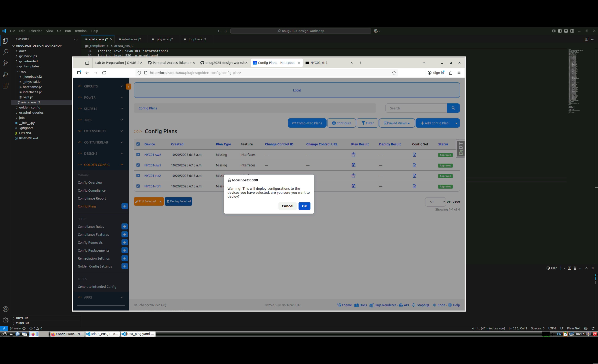Expand the JOBS navigation section

[x=101, y=120]
